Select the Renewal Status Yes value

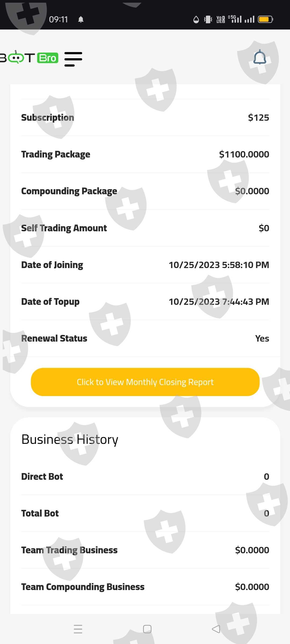coord(262,338)
